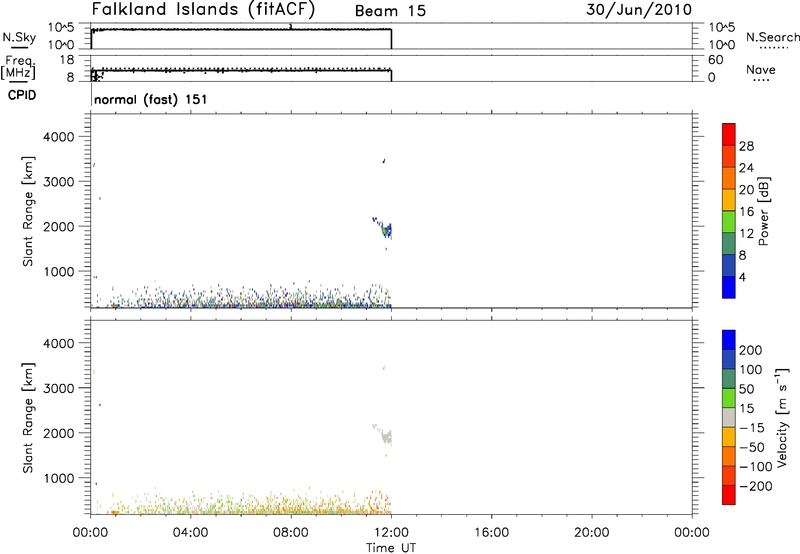Click the "20:00" time tick label
The height and width of the screenshot is (554, 800).
tap(592, 533)
